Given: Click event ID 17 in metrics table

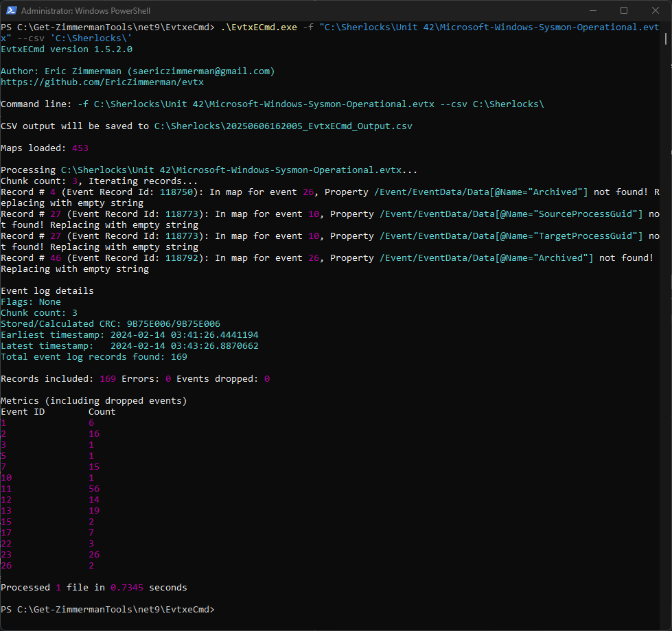Looking at the screenshot, I should click(6, 532).
